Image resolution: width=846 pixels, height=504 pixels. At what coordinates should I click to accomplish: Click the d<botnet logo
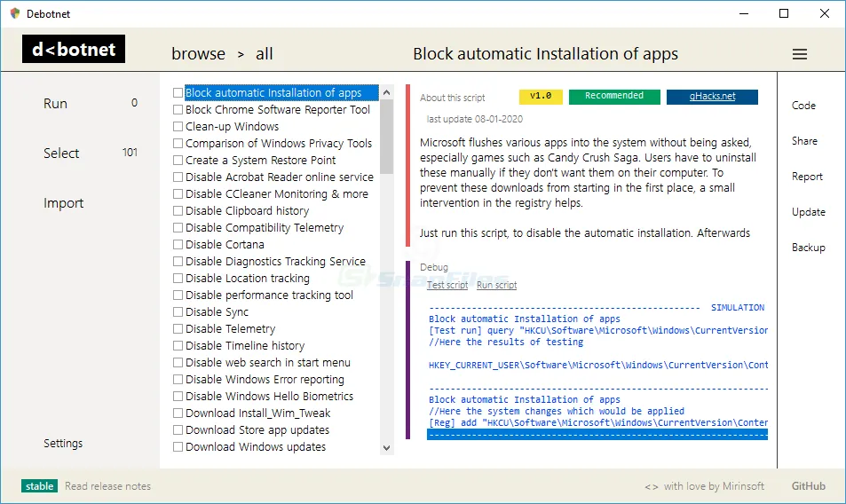[74, 49]
